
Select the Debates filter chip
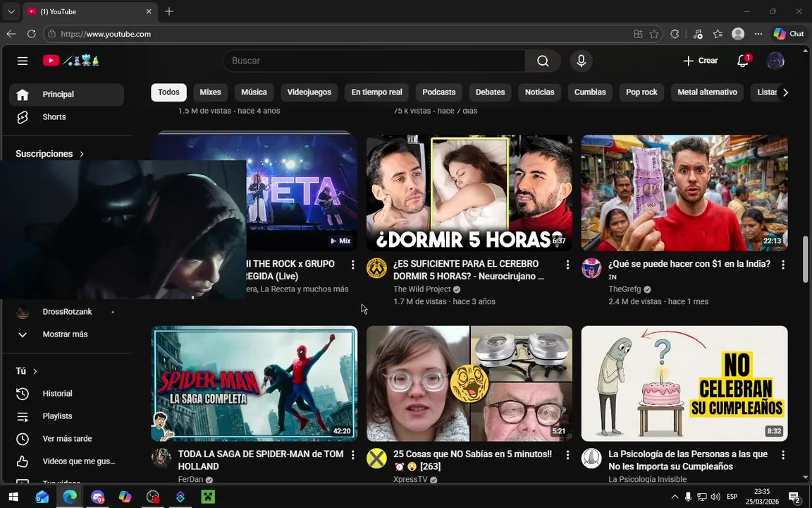tap(490, 92)
